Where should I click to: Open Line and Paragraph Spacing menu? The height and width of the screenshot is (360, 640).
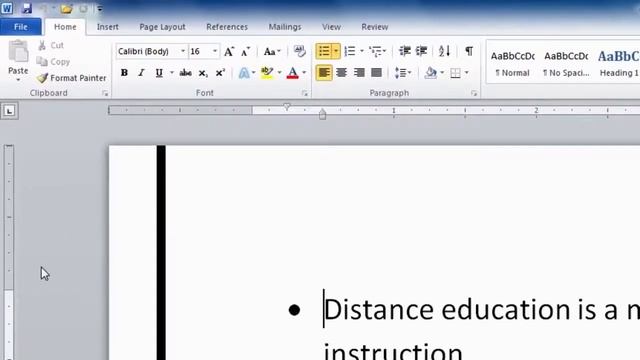click(403, 73)
